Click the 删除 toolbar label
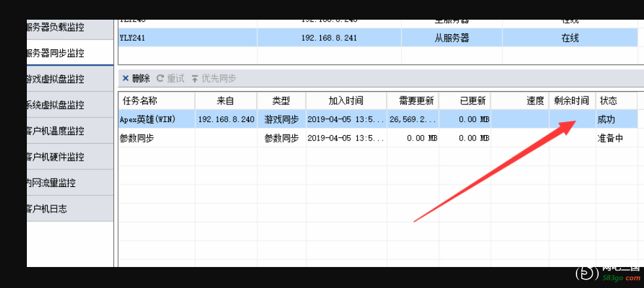644x288 pixels. coord(141,78)
